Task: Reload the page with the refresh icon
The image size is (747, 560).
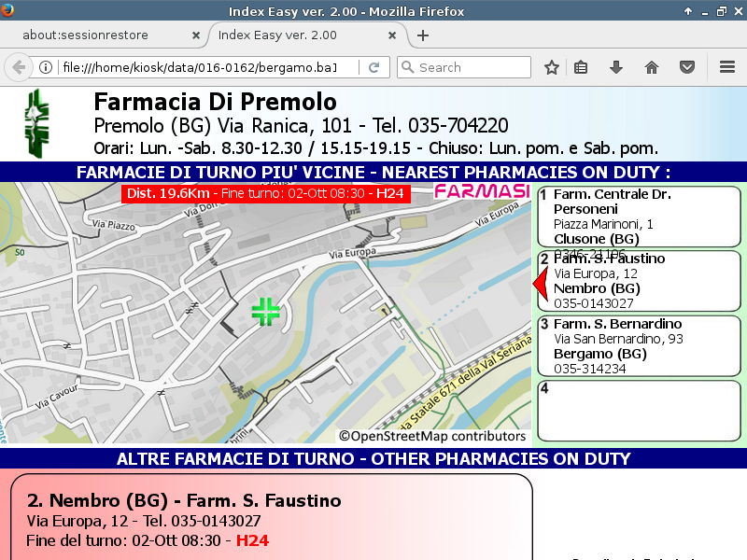Action: click(373, 67)
